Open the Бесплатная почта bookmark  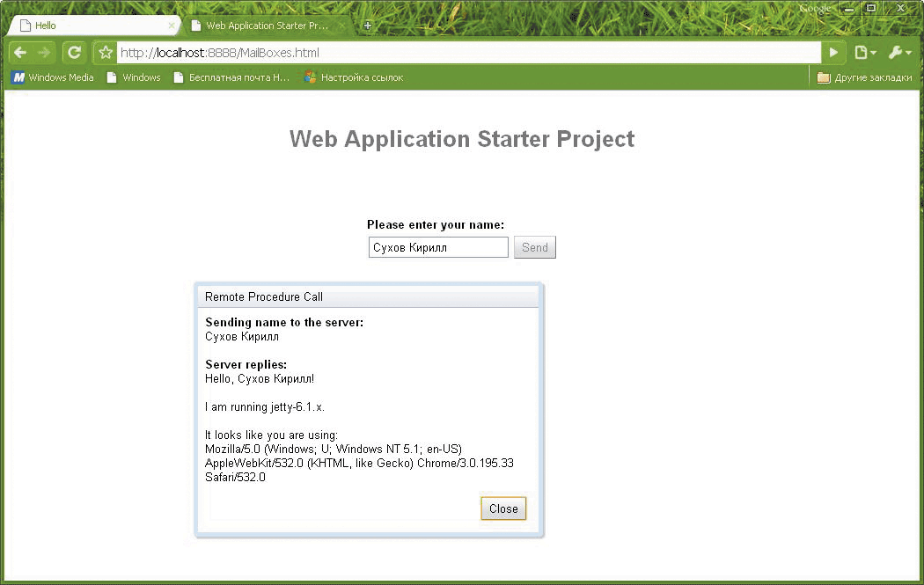[x=231, y=77]
